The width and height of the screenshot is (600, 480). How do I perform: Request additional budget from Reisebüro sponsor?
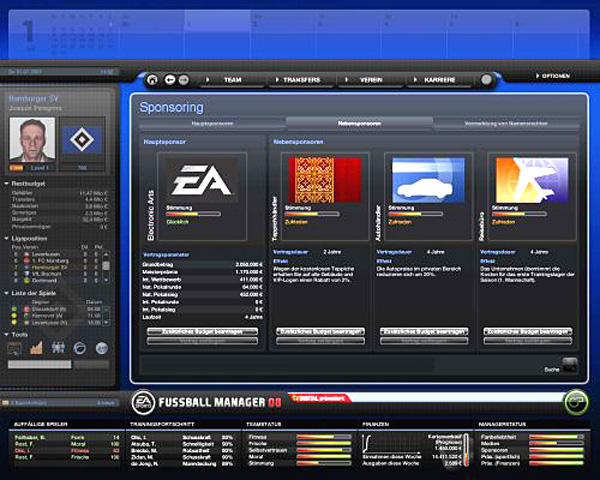[528, 331]
